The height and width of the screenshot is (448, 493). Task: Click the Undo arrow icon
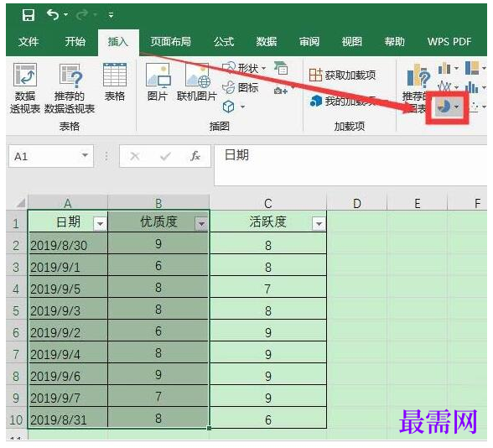[x=53, y=15]
